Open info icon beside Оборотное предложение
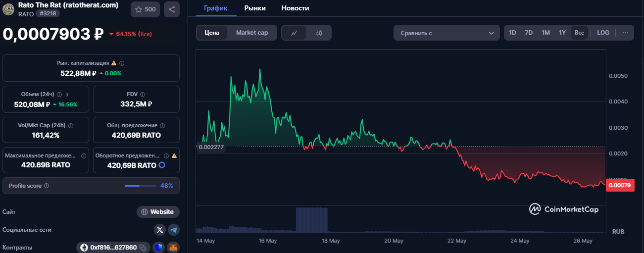 point(166,155)
